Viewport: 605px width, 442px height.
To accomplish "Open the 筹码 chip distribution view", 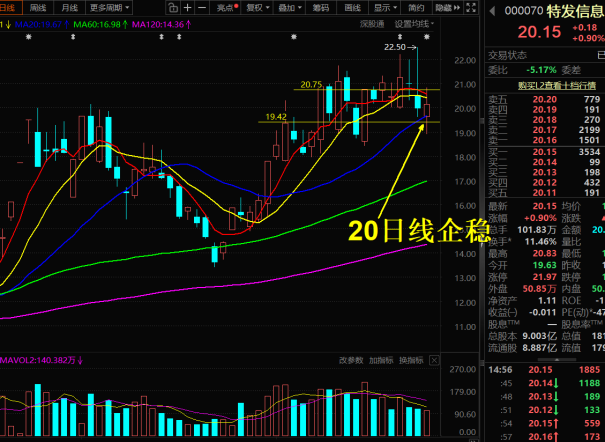I will pos(321,7).
